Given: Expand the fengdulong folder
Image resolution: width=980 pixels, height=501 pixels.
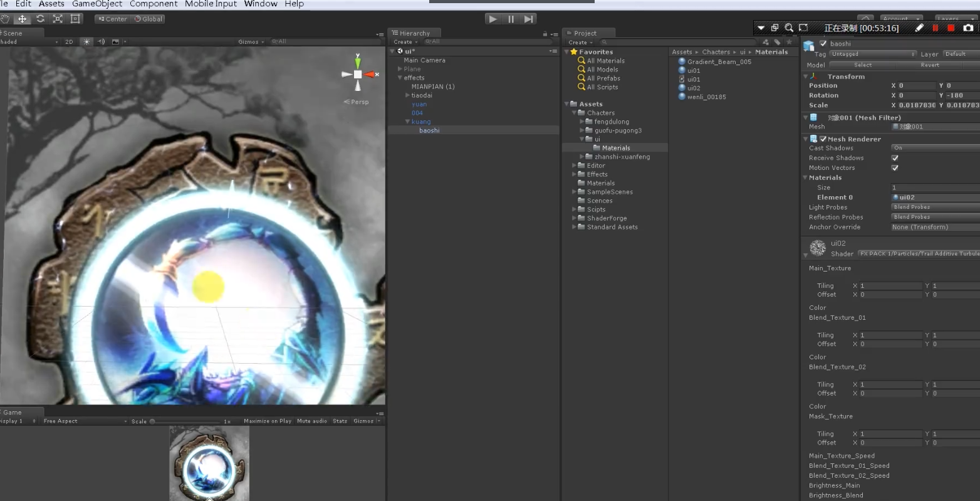Looking at the screenshot, I should coord(582,122).
